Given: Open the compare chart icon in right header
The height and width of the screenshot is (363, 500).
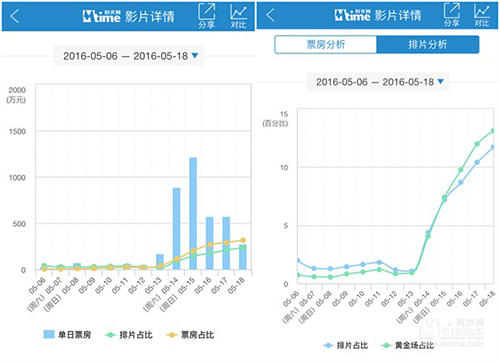Looking at the screenshot, I should coord(482,16).
